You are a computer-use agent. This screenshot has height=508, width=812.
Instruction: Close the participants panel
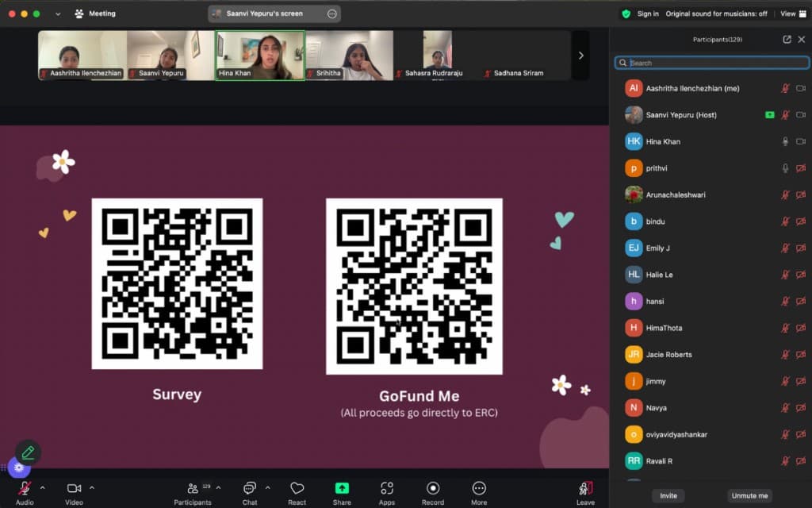(x=802, y=40)
